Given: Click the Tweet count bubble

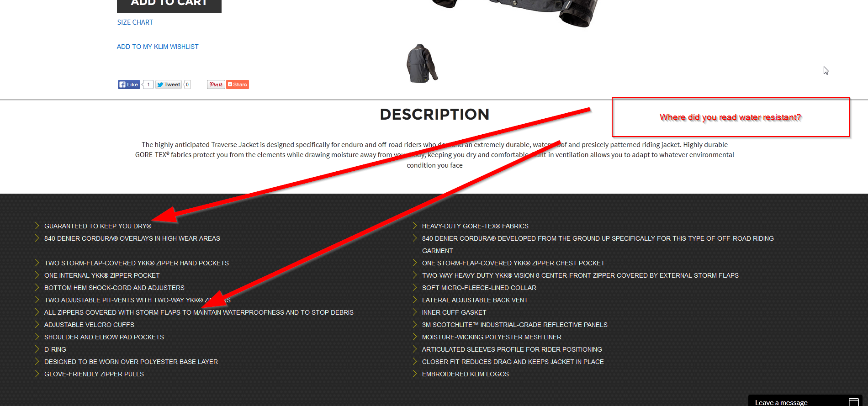Looking at the screenshot, I should 187,84.
